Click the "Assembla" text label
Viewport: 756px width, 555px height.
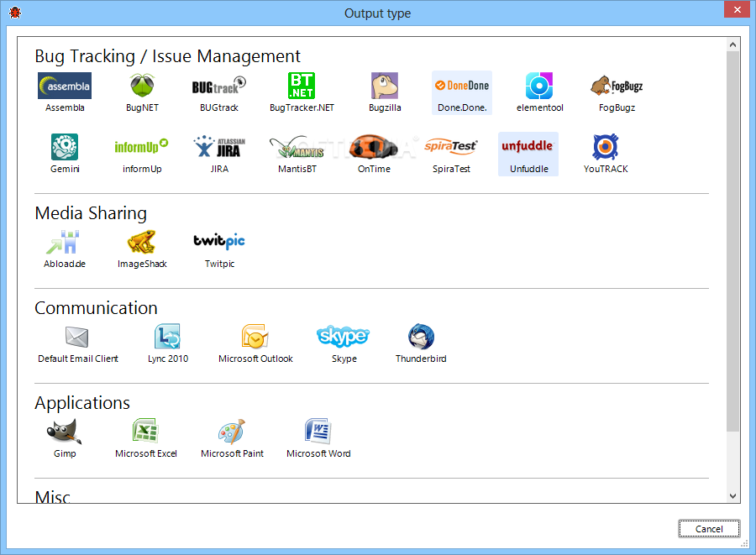(x=65, y=107)
